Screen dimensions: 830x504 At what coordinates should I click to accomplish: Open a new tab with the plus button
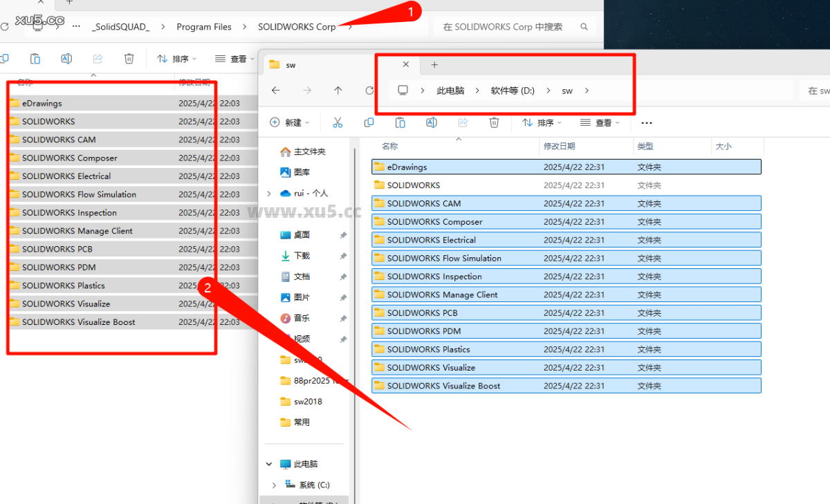pyautogui.click(x=434, y=64)
